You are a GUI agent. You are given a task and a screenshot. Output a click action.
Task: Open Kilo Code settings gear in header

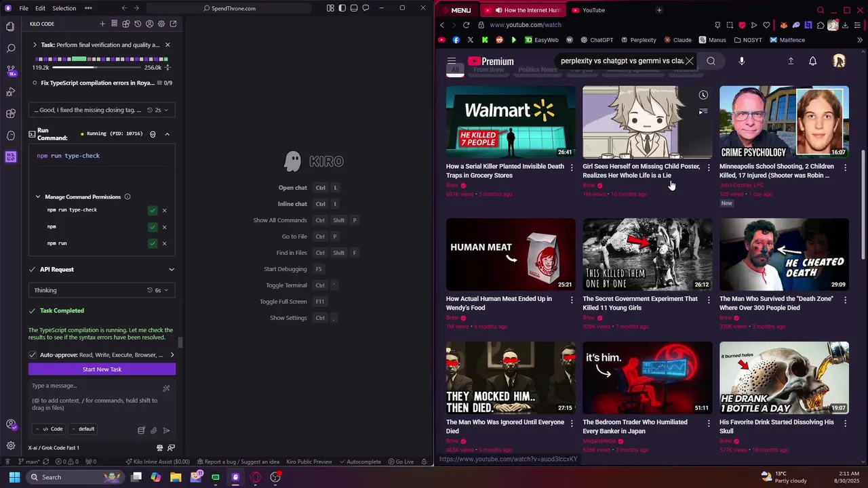(161, 24)
